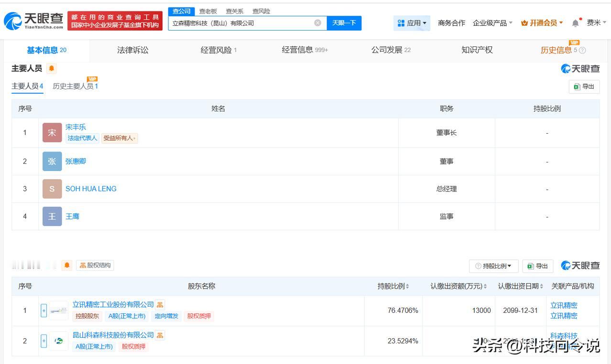Click the 王 avatar thumbnail

[x=52, y=216]
